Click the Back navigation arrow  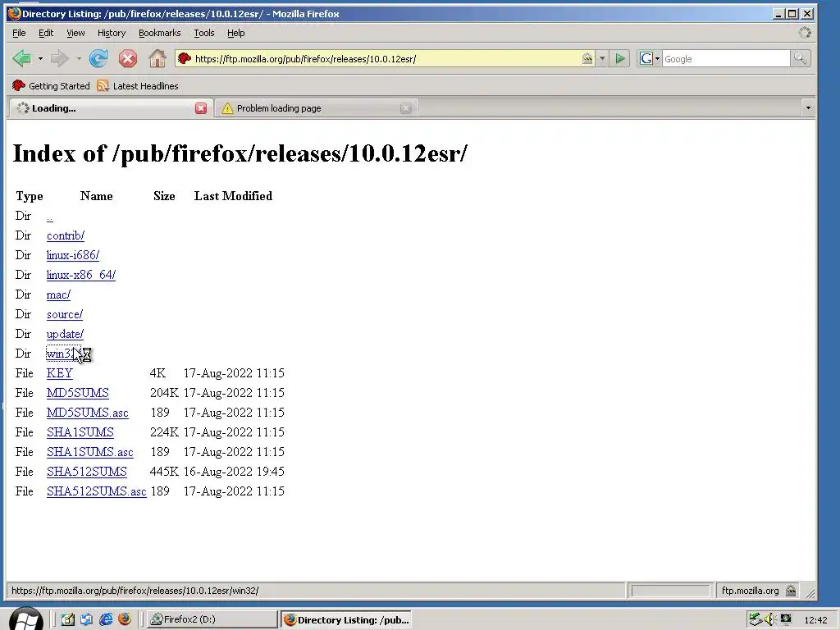pyautogui.click(x=21, y=58)
